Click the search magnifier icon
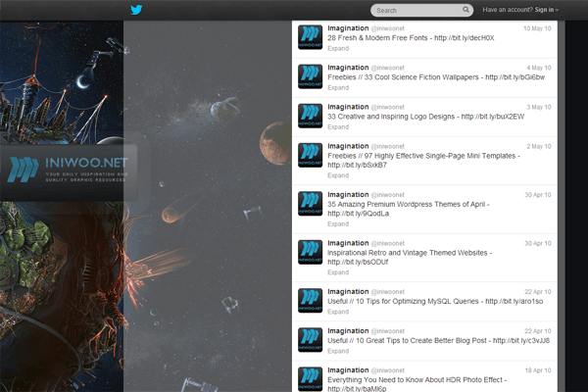The width and height of the screenshot is (588, 392). pos(465,10)
